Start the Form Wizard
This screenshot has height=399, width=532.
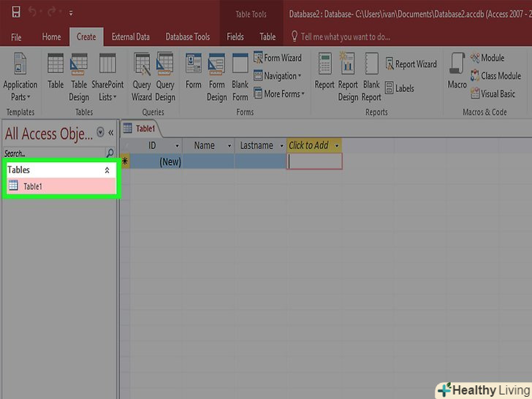click(x=278, y=58)
